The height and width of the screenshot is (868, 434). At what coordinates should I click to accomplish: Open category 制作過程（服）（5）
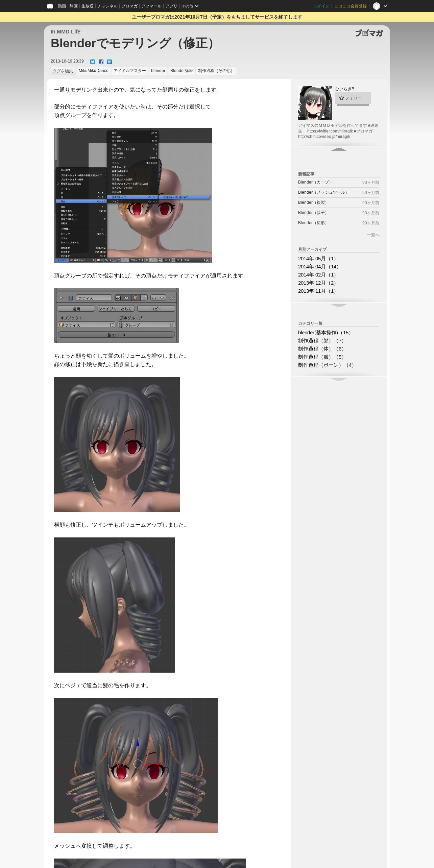(x=322, y=357)
